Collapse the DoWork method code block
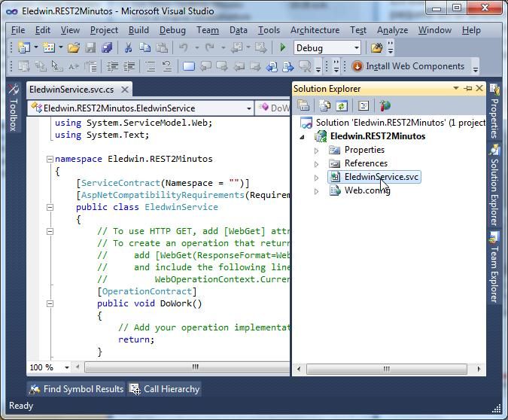Viewport: 508px width, 420px height. tap(50, 303)
